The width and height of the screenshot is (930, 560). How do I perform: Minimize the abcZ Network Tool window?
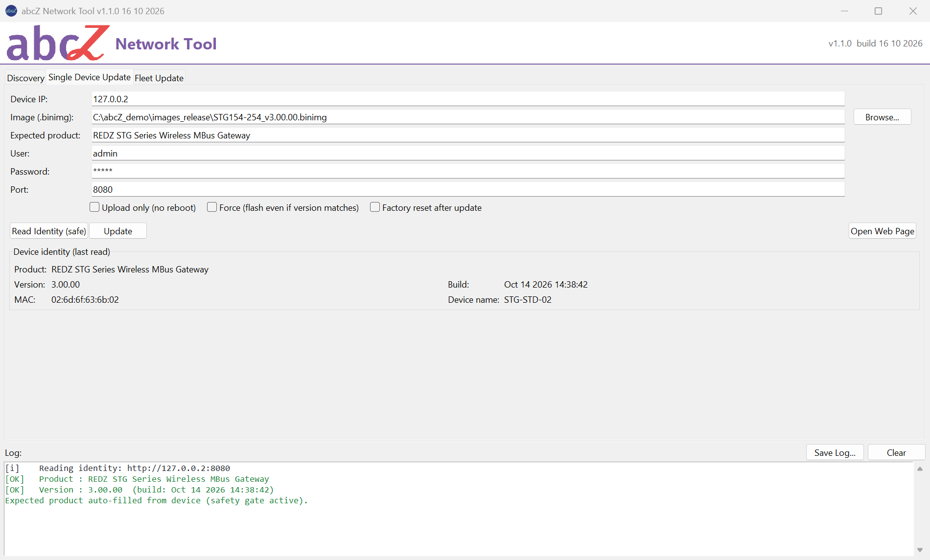(844, 11)
